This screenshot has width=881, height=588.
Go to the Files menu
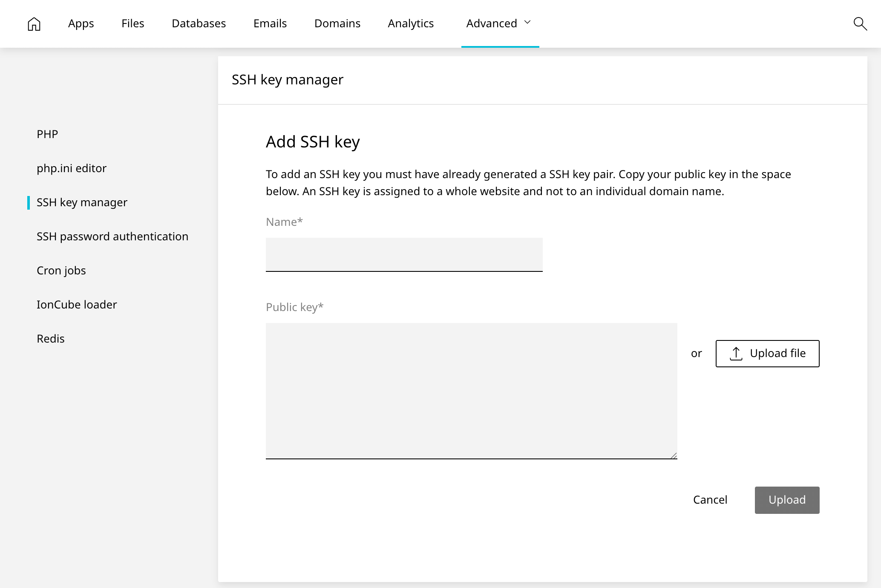coord(132,23)
